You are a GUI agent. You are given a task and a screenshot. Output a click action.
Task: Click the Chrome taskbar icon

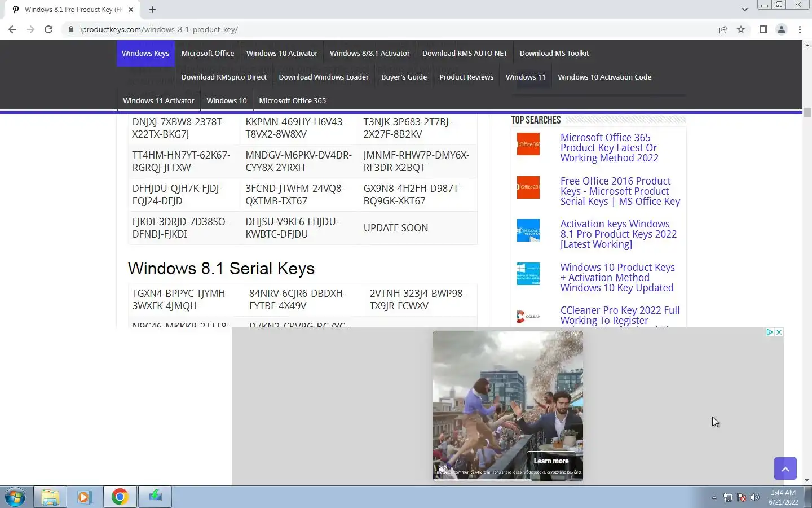click(120, 497)
